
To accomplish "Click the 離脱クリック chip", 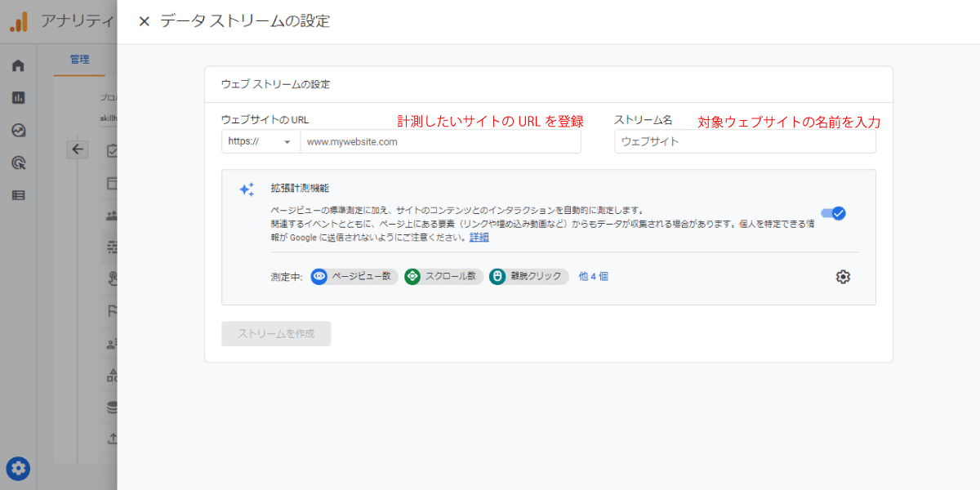I will click(x=529, y=276).
